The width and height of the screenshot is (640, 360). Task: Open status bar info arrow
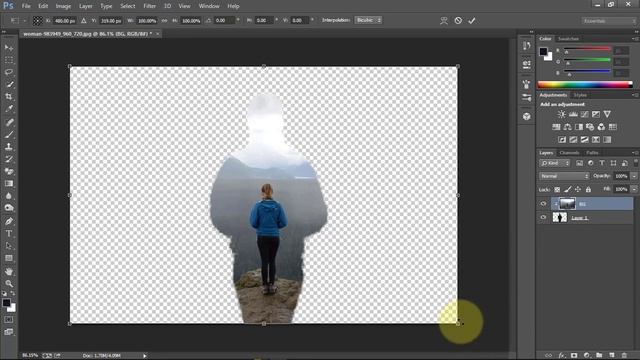(144, 356)
